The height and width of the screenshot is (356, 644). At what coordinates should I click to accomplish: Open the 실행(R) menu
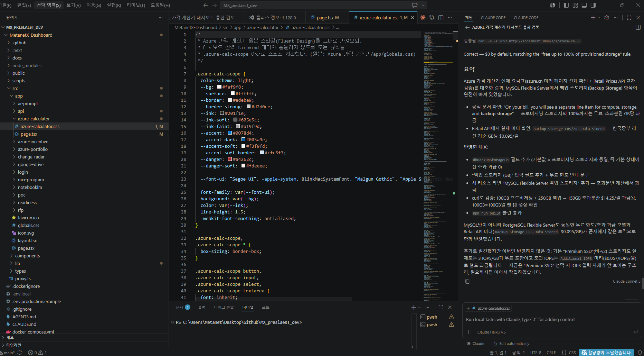(114, 5)
